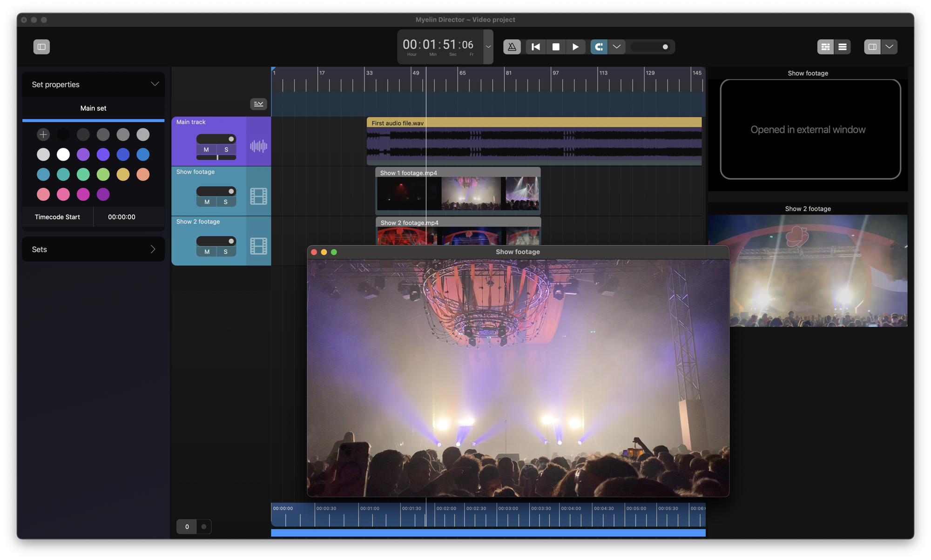
Task: Start playback with the play button
Action: point(575,47)
